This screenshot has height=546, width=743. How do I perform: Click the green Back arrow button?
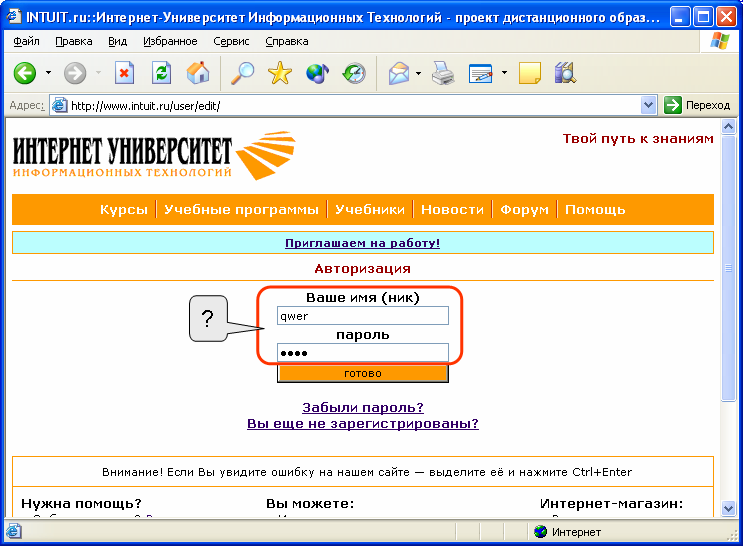25,73
